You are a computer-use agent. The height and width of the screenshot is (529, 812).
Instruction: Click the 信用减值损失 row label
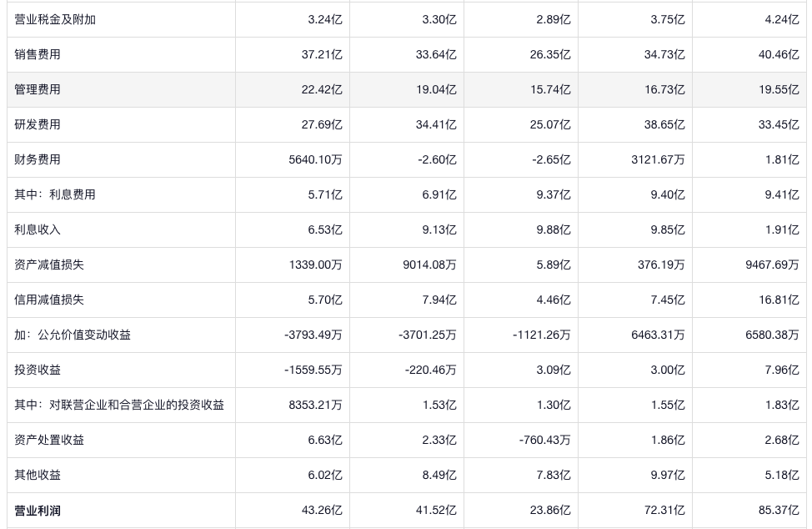coord(49,300)
